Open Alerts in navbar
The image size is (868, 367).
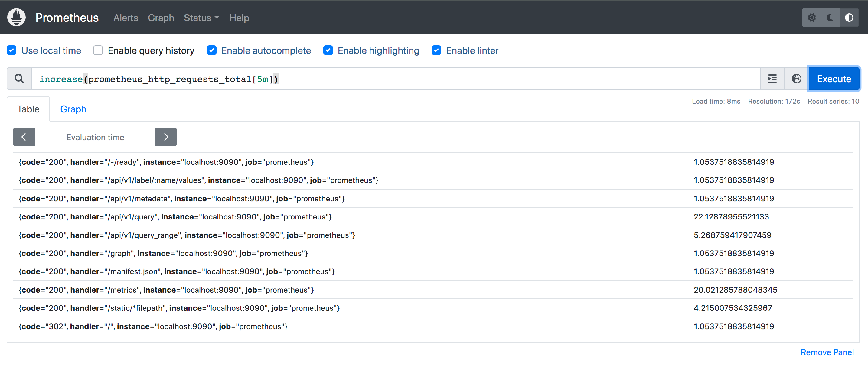point(126,18)
